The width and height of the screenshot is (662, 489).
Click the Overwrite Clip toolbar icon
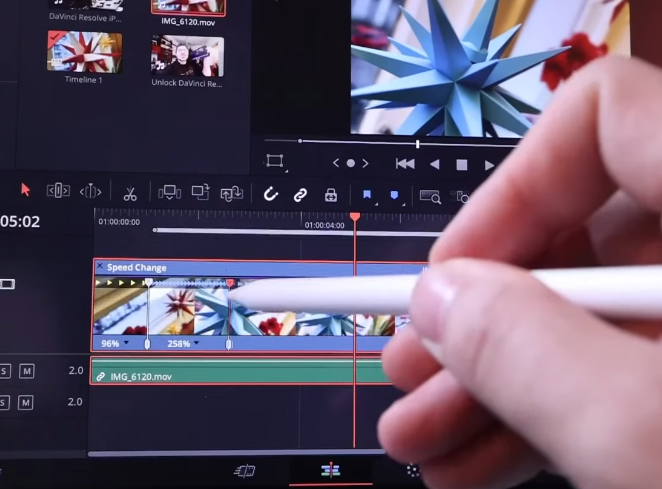pos(200,192)
